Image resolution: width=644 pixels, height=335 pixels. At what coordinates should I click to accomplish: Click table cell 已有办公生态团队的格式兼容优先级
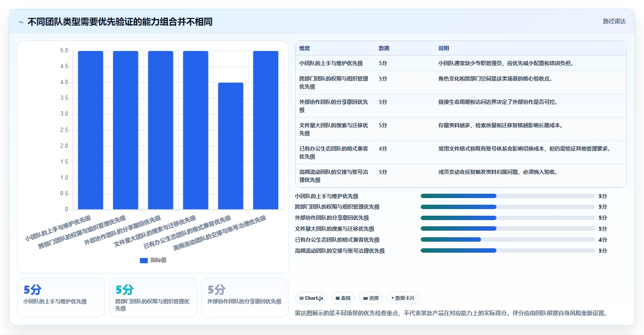coord(333,153)
